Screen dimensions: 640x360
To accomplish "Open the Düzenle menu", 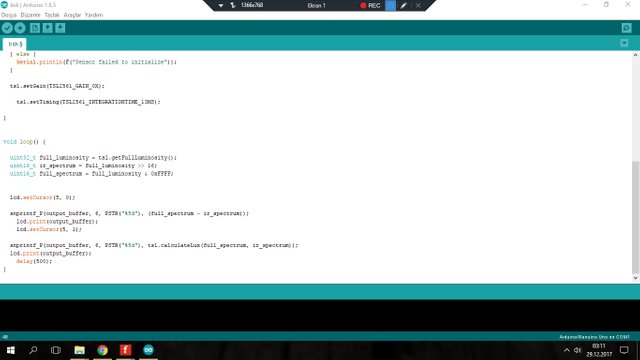I will pos(31,15).
